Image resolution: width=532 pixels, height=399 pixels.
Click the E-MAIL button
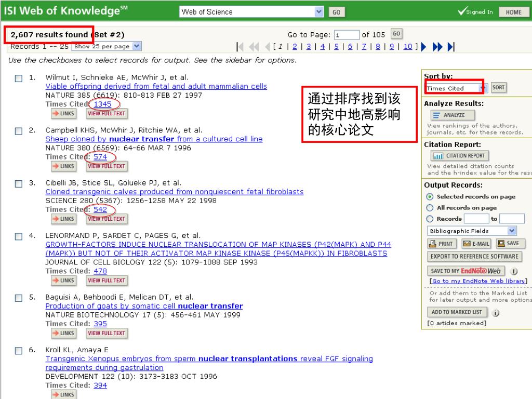(476, 244)
